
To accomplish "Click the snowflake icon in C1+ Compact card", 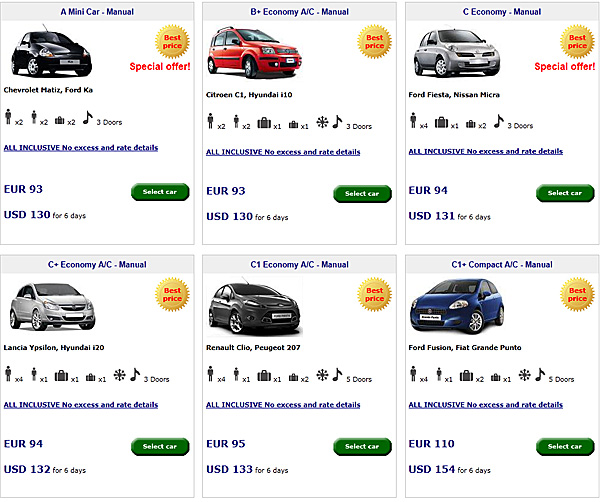I will coord(524,376).
